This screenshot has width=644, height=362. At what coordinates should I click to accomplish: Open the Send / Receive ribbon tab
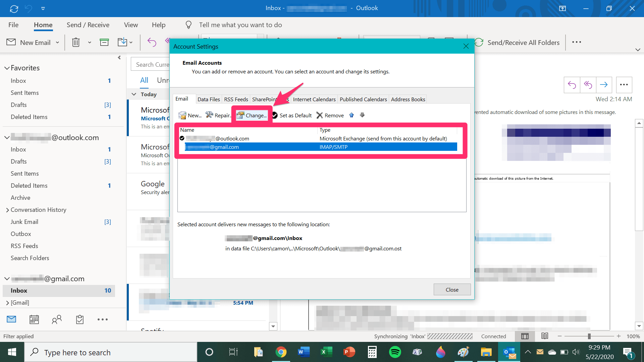pos(88,25)
